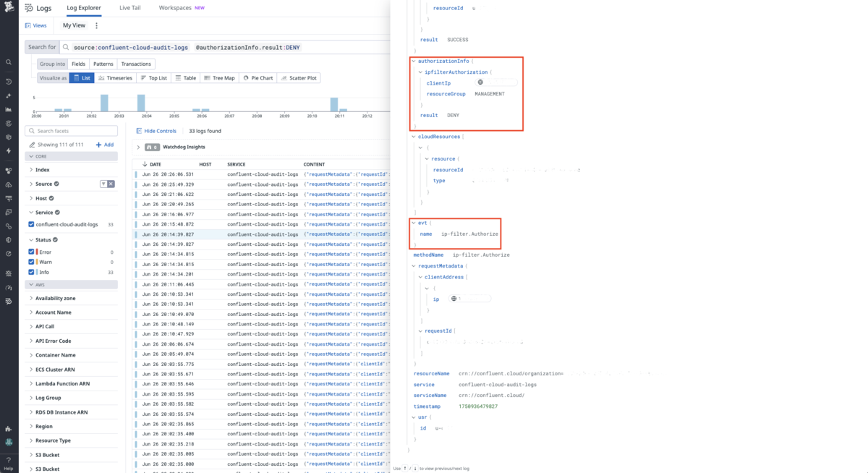Open the Datadog home logo
This screenshot has height=473, width=868.
9,7
